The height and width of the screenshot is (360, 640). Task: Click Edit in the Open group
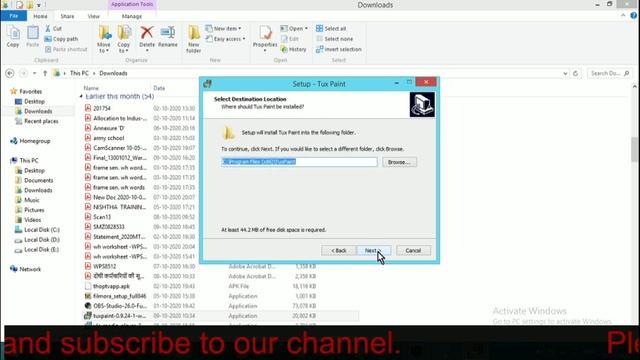click(290, 39)
